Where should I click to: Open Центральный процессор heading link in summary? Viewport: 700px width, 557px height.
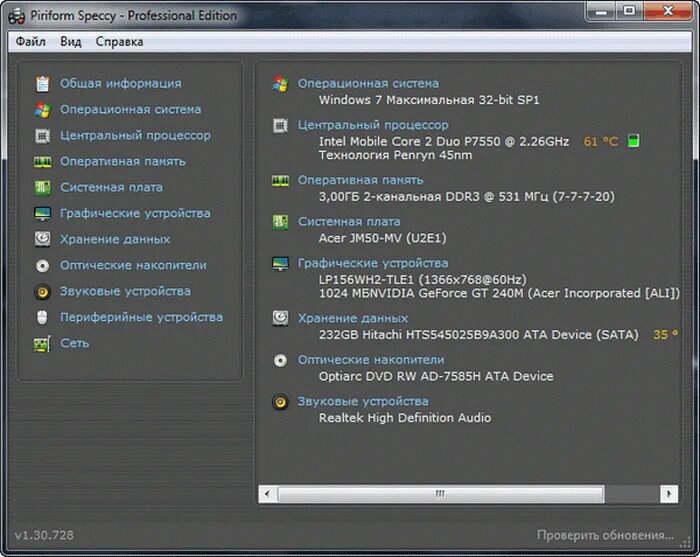(x=373, y=125)
